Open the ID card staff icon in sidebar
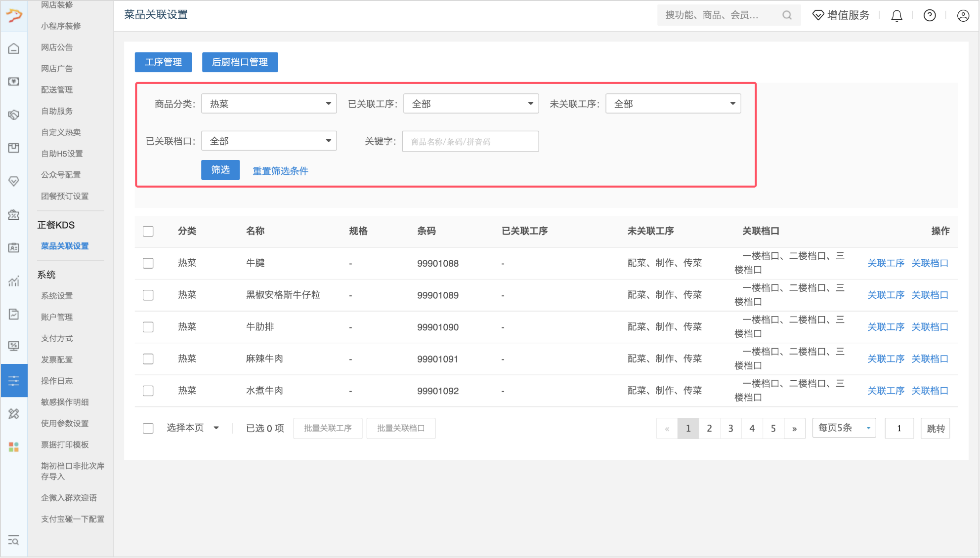 pyautogui.click(x=14, y=248)
